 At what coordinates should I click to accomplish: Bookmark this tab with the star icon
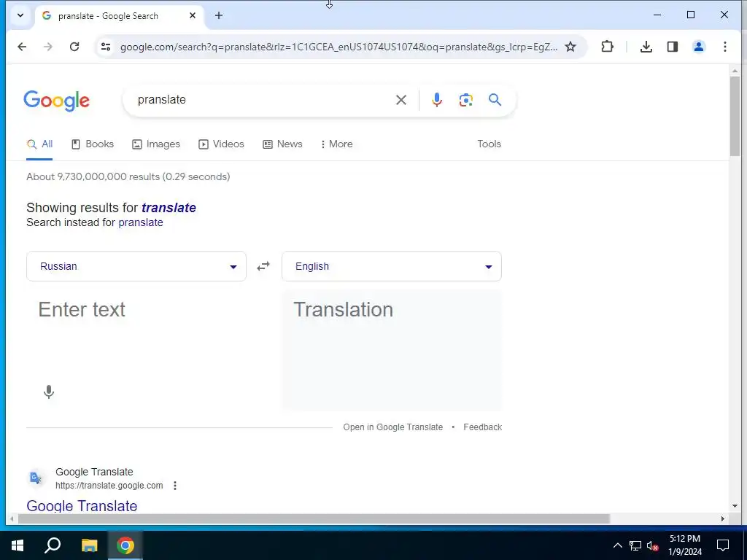coord(570,47)
